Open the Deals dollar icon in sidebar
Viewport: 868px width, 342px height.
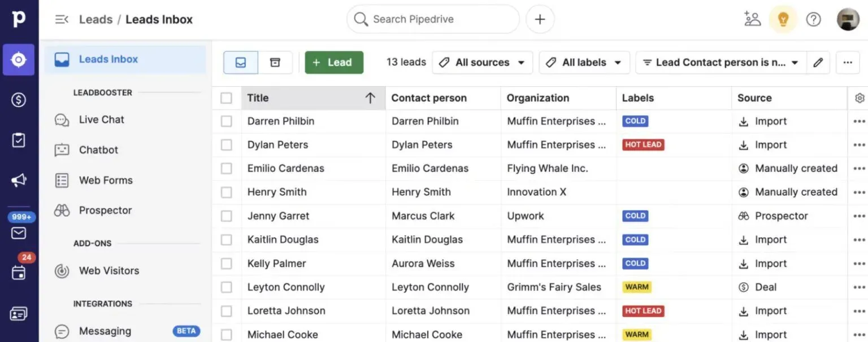click(19, 100)
